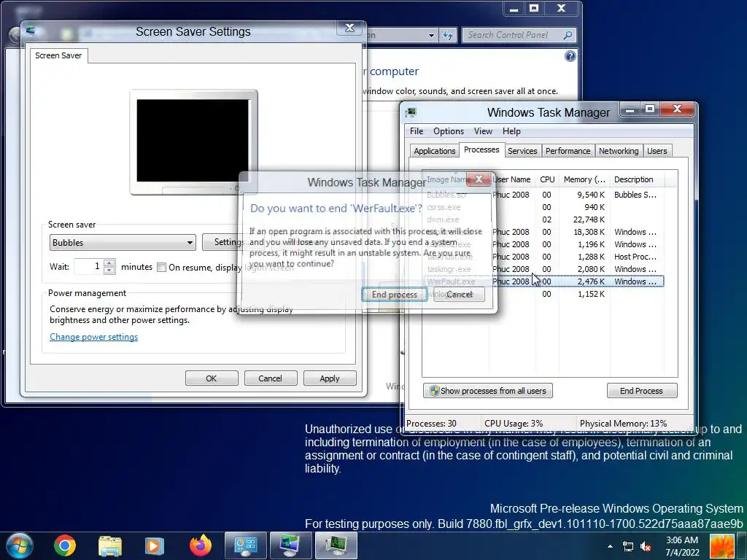Show hidden tray icons arrow
Image resolution: width=747 pixels, height=560 pixels.
tap(611, 546)
